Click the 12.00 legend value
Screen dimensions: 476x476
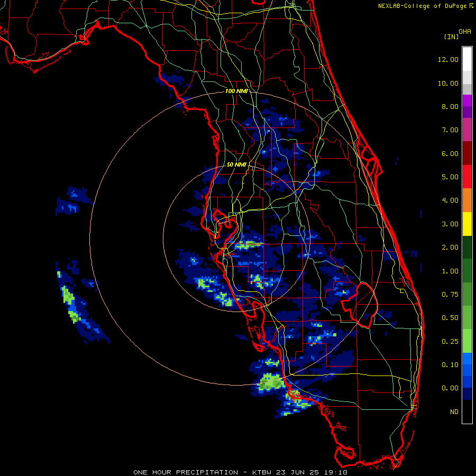(448, 59)
